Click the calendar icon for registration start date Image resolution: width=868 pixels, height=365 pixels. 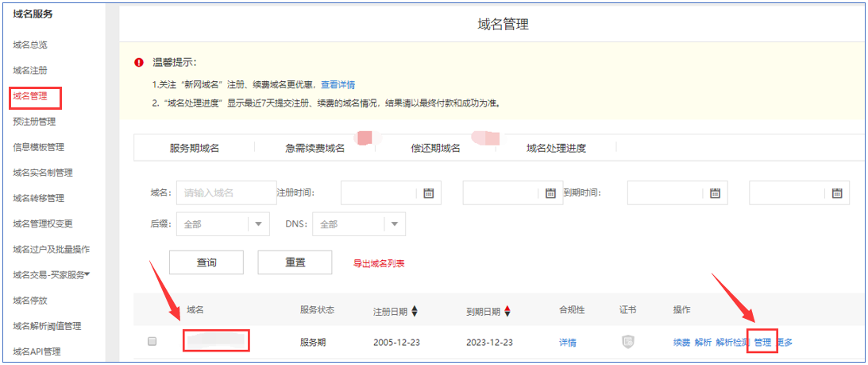click(429, 192)
